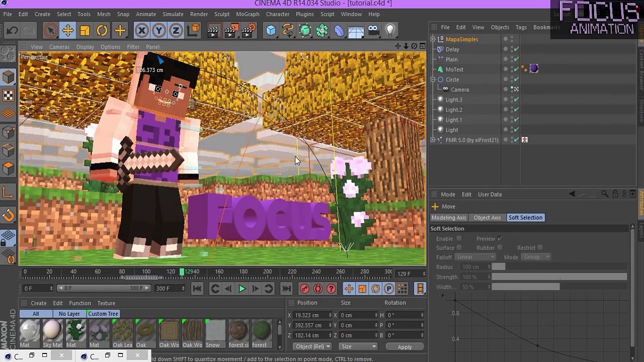Click Render View clapperboard icon

[213, 31]
